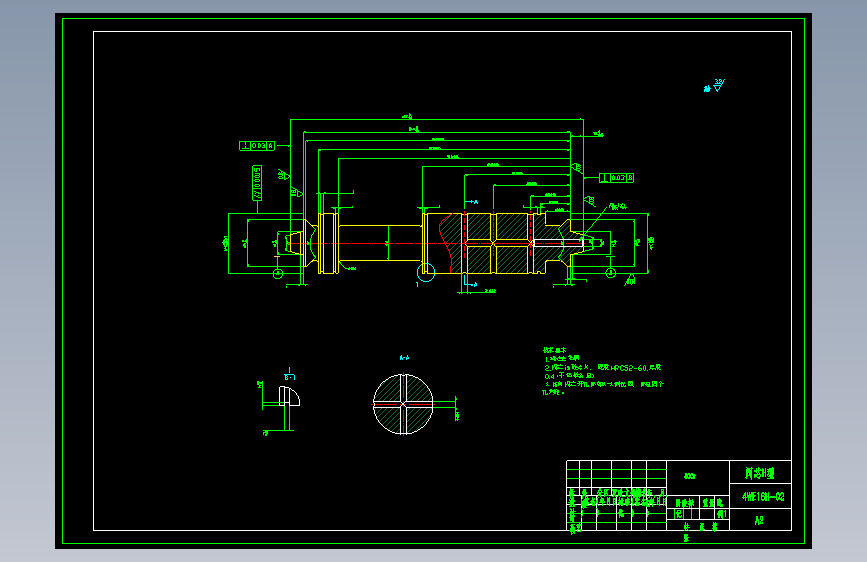This screenshot has width=867, height=562.
Task: Select the A-A circular section view
Action: (403, 404)
